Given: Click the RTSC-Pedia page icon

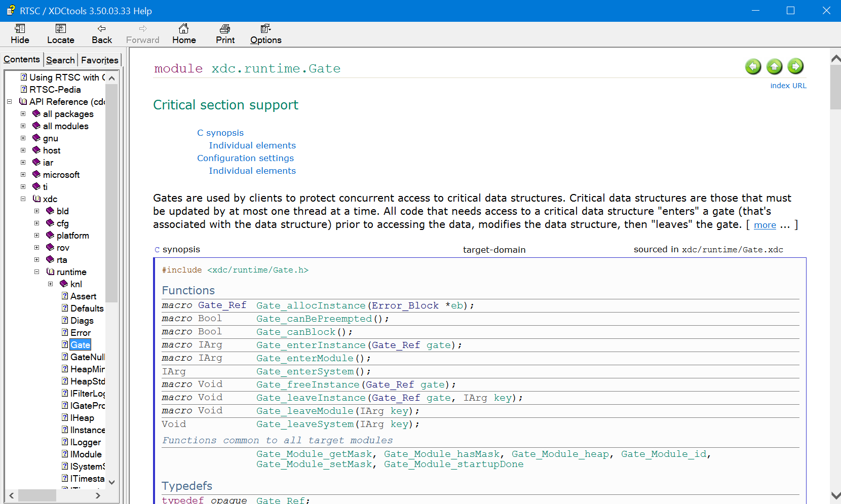Looking at the screenshot, I should pos(24,89).
